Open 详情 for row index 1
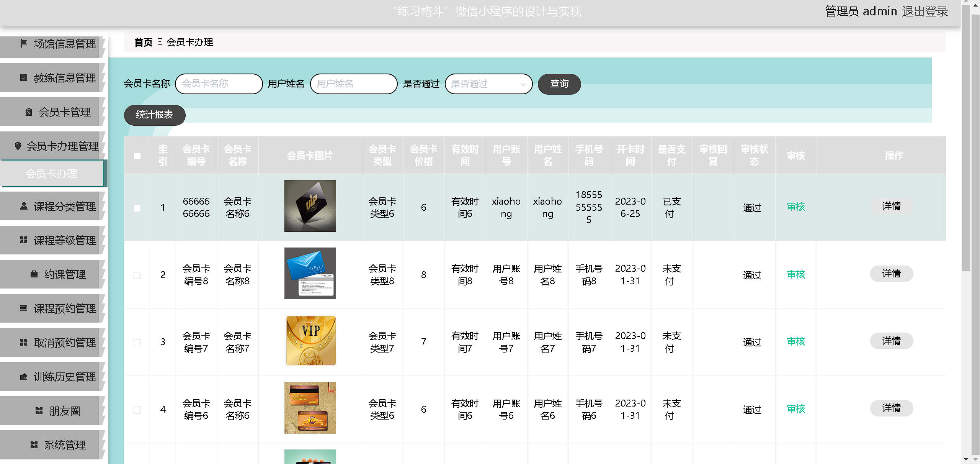The image size is (980, 464). pyautogui.click(x=892, y=206)
